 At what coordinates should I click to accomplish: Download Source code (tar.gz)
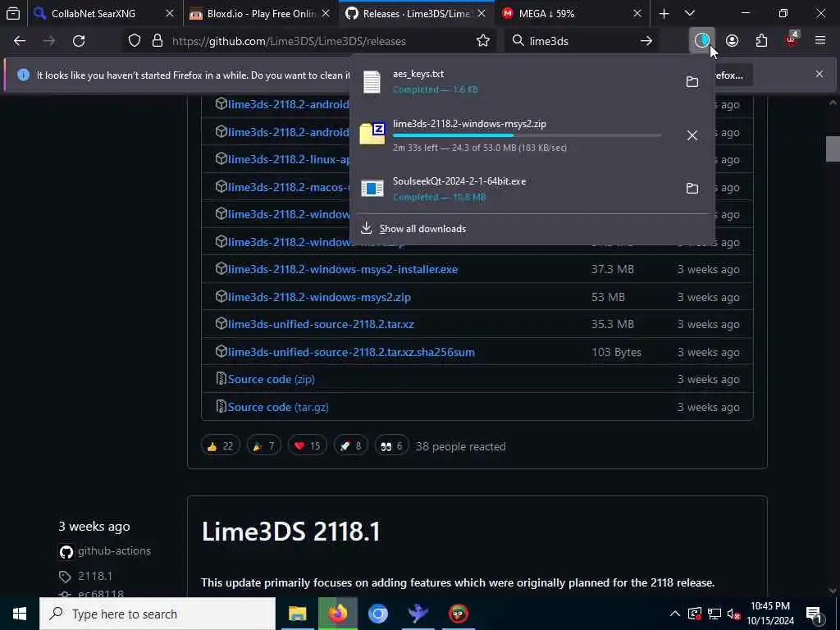(278, 407)
